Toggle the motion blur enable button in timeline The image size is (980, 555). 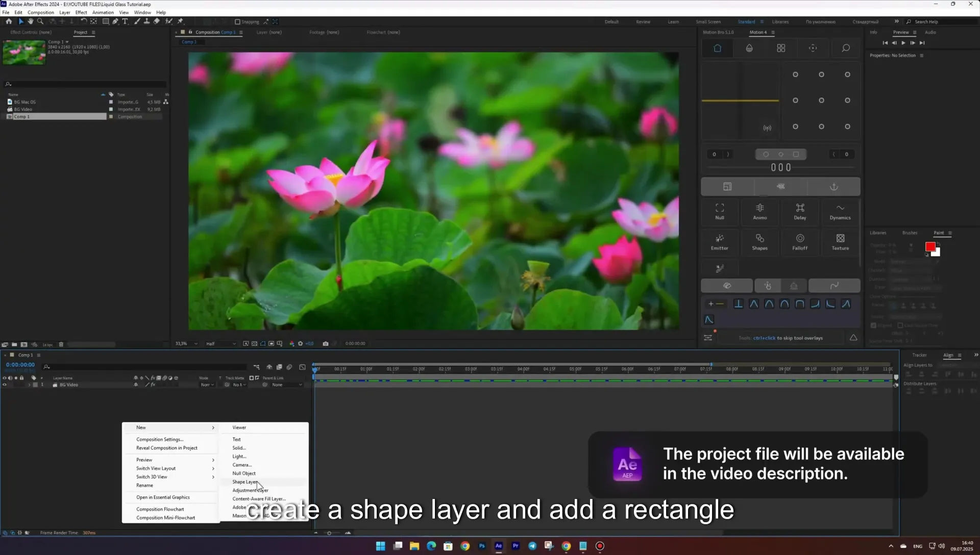289,367
